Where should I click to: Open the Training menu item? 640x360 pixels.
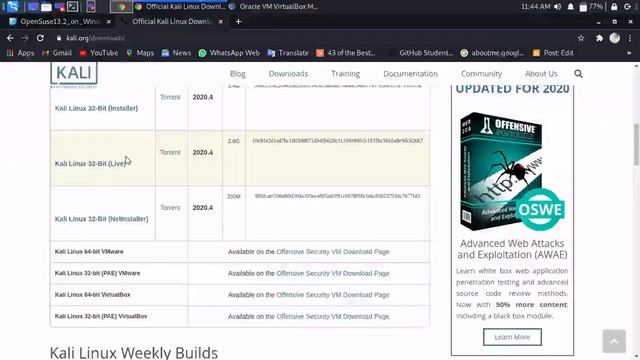point(345,74)
